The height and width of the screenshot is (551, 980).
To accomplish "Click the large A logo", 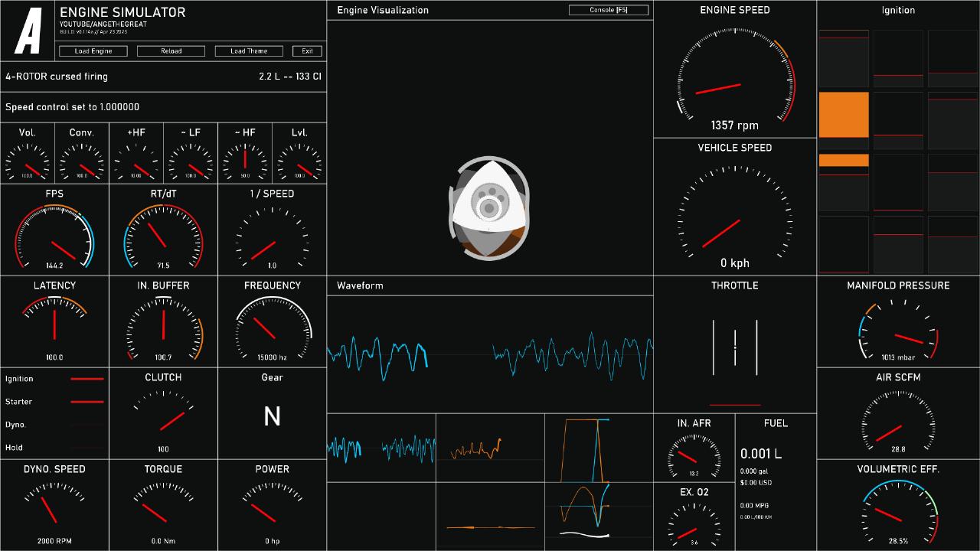I will tap(29, 31).
